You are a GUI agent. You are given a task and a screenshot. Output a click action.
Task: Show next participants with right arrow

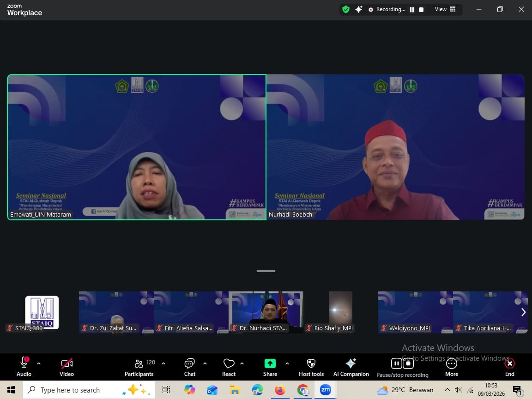coord(523,312)
